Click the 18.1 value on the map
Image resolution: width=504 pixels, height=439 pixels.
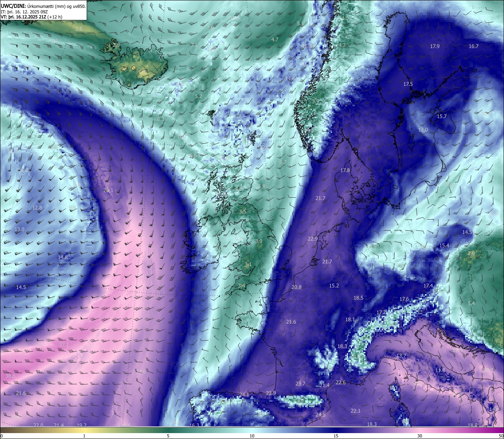tap(350, 319)
